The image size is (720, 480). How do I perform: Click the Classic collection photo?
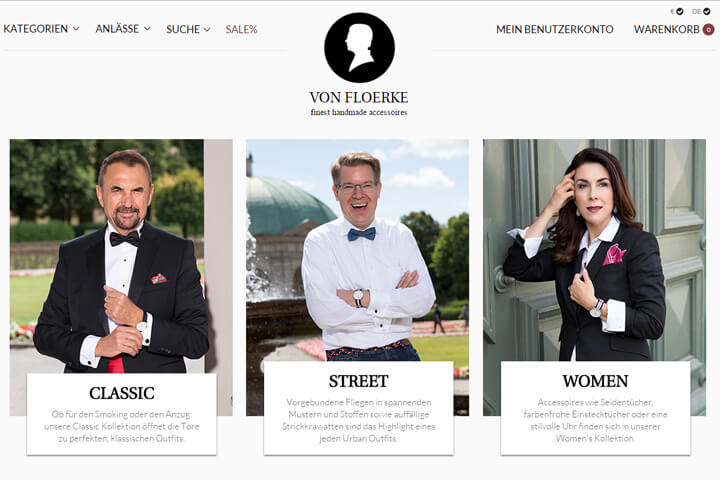click(121, 256)
